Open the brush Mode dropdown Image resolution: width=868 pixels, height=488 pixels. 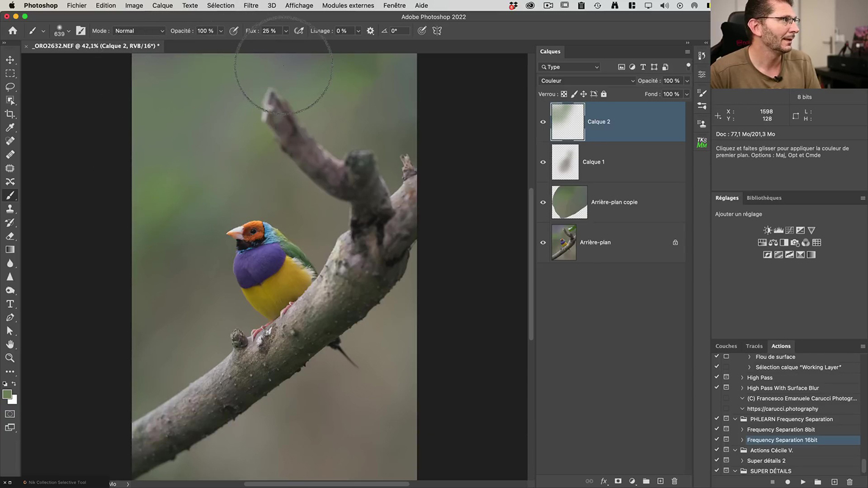[x=139, y=30]
